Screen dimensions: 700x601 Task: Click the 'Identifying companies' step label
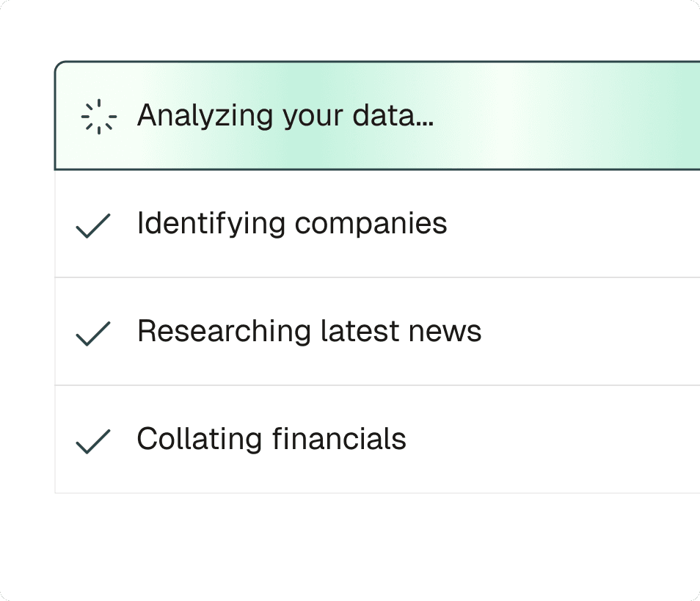click(291, 224)
